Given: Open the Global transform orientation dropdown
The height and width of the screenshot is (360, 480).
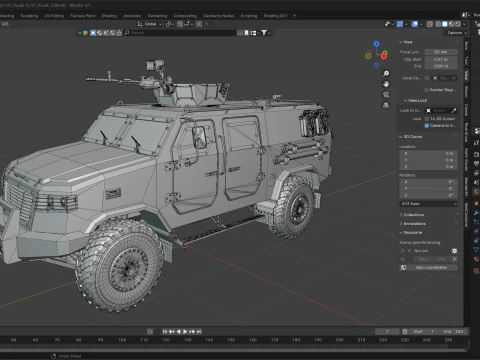Looking at the screenshot, I should coord(150,24).
